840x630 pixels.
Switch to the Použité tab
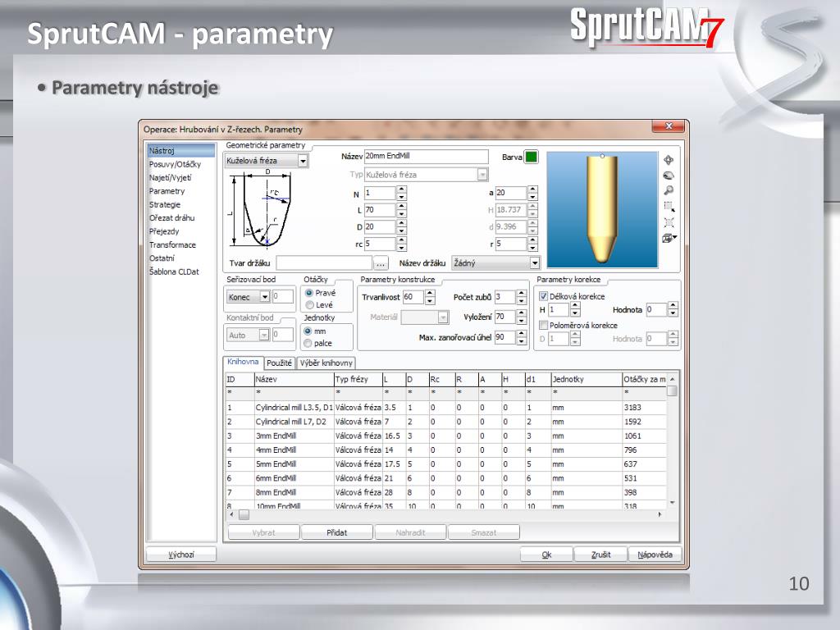coord(279,363)
